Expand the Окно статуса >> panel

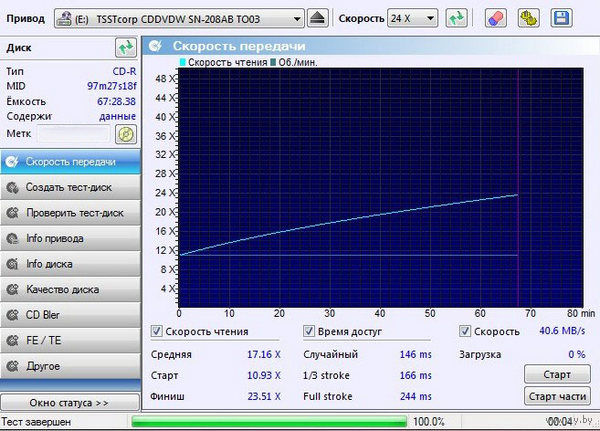click(70, 403)
